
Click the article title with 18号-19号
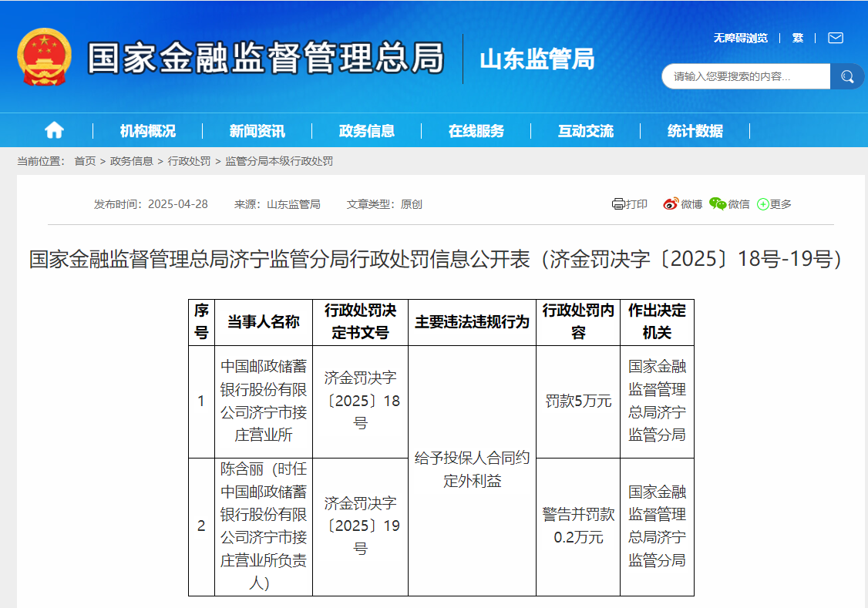click(436, 258)
